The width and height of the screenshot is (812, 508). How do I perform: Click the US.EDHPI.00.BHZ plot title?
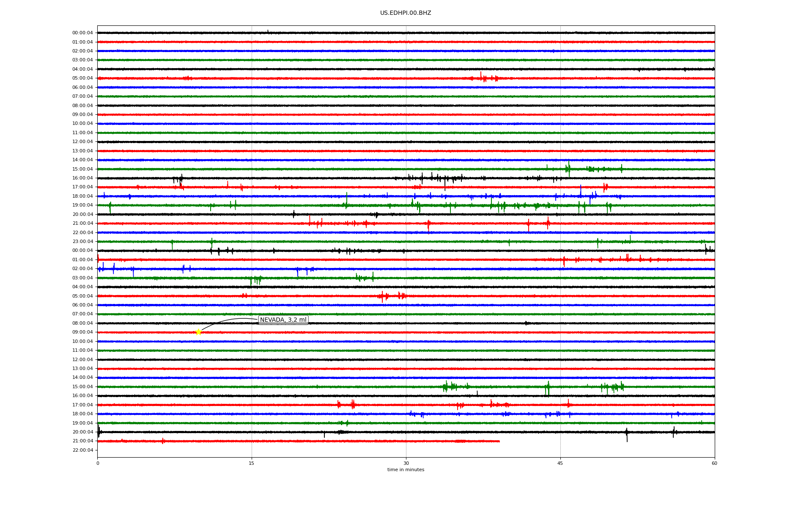pos(406,13)
